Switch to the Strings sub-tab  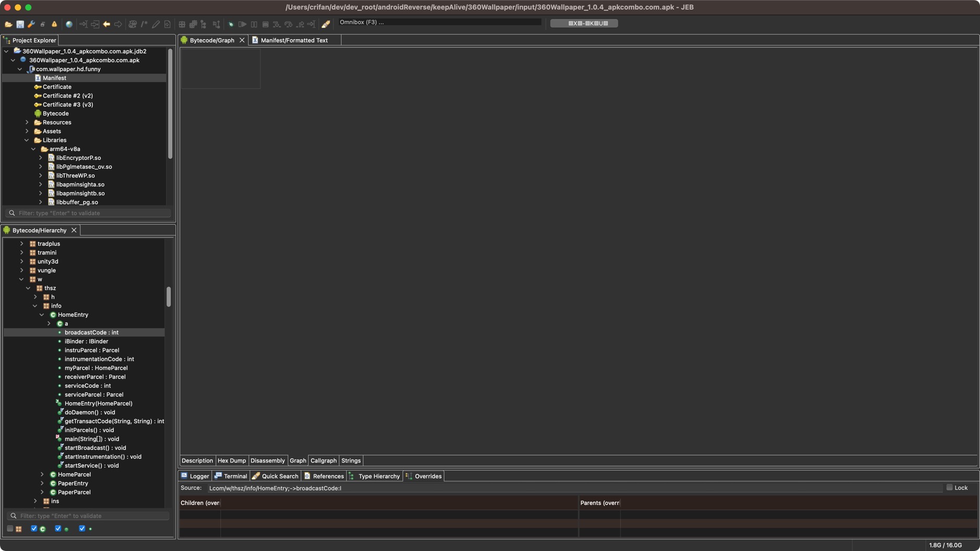click(x=351, y=461)
